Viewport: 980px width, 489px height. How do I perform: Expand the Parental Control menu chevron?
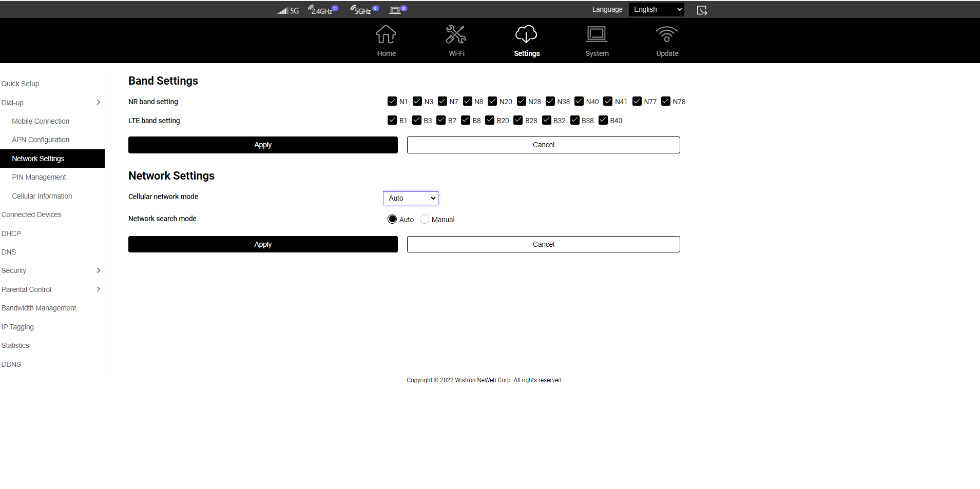point(99,289)
